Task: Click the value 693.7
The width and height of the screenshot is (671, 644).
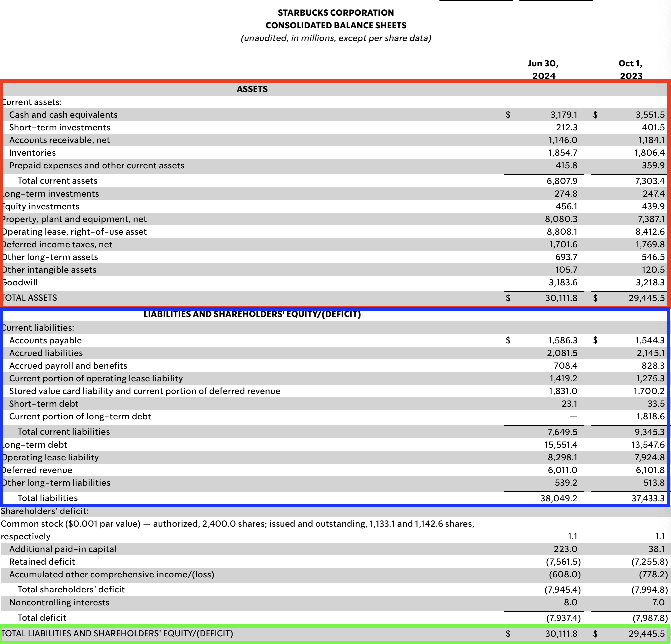Action: tap(567, 257)
